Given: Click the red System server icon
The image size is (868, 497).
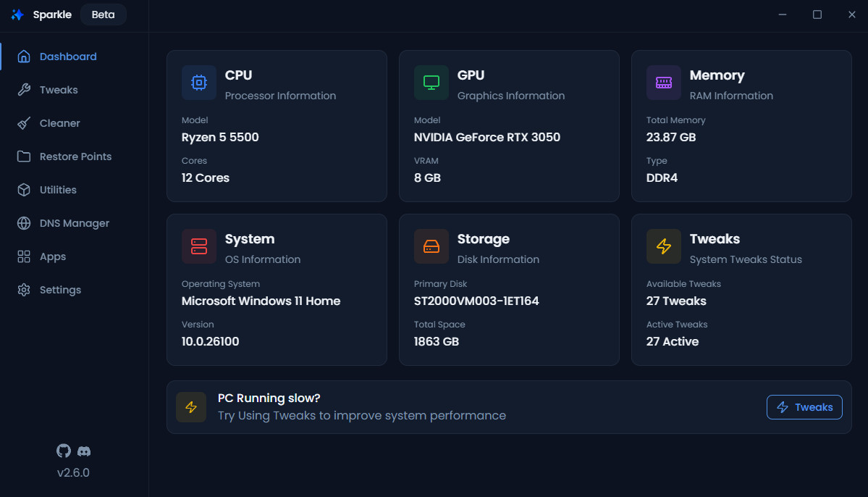Looking at the screenshot, I should tap(199, 246).
